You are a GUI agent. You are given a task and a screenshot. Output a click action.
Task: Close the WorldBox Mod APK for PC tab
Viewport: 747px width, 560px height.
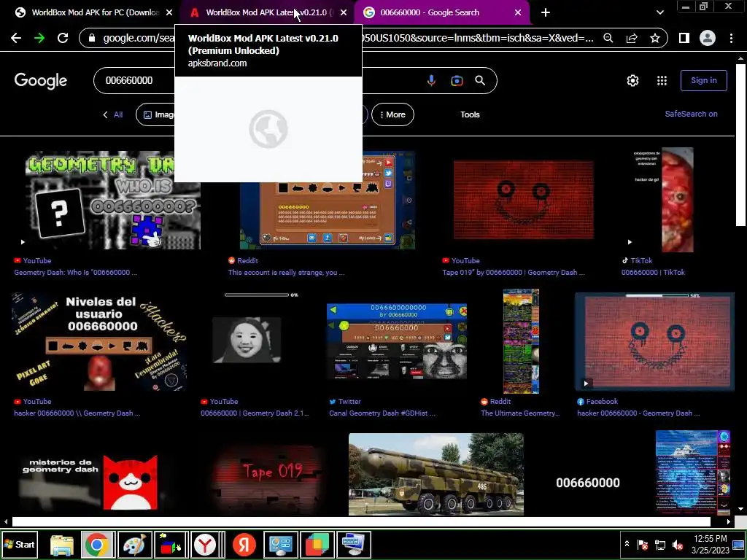click(169, 12)
